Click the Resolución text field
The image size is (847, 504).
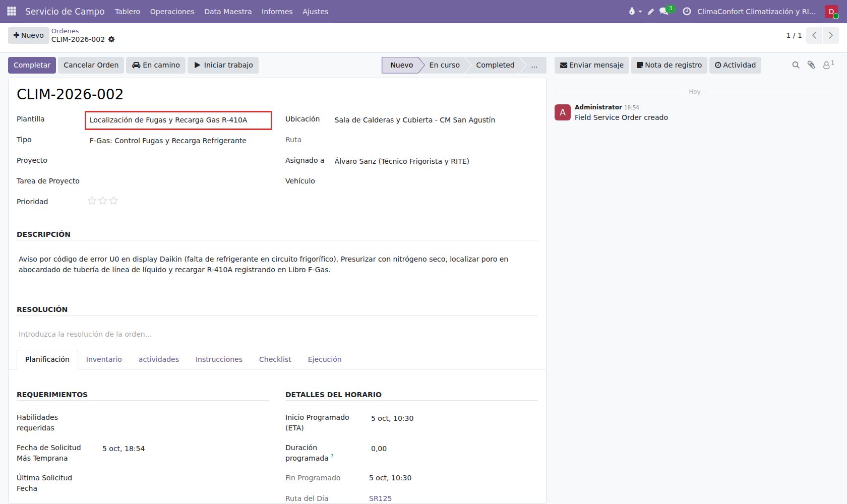pos(277,334)
